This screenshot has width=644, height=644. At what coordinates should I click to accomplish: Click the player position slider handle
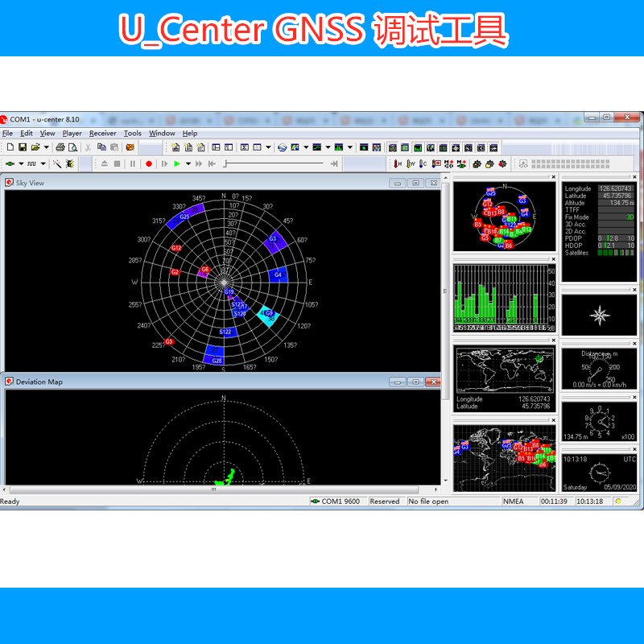click(225, 164)
